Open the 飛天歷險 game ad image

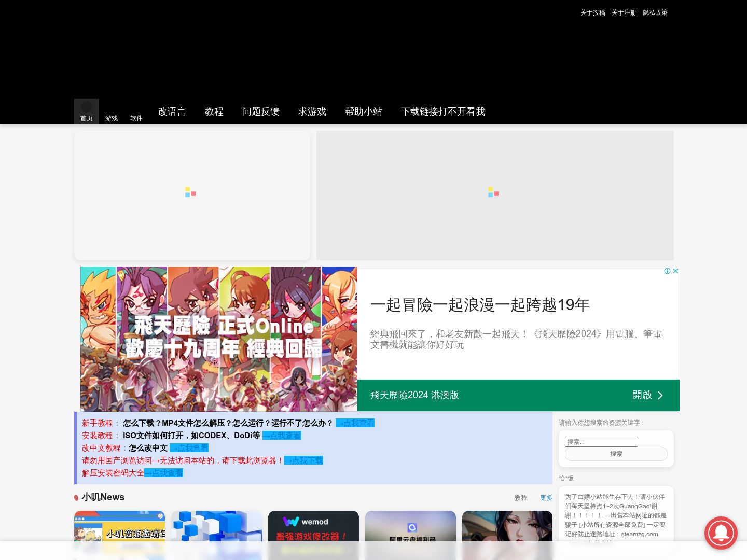pyautogui.click(x=218, y=339)
